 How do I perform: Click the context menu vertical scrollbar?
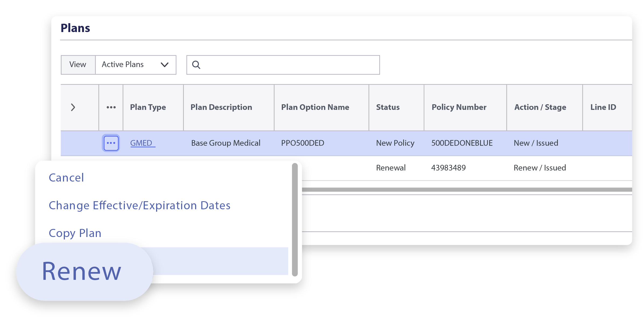click(295, 220)
